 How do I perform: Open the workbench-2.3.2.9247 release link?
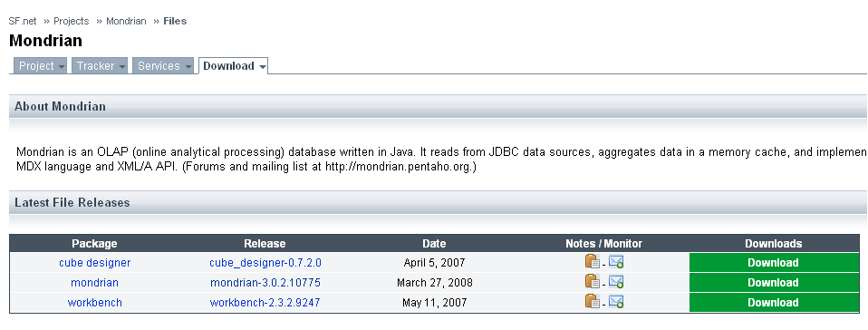click(x=265, y=302)
